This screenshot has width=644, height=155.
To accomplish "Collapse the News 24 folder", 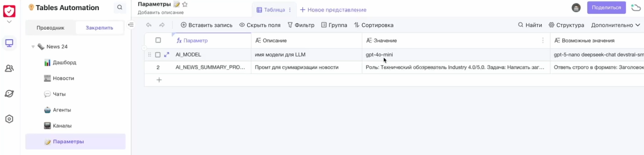I will [x=33, y=47].
